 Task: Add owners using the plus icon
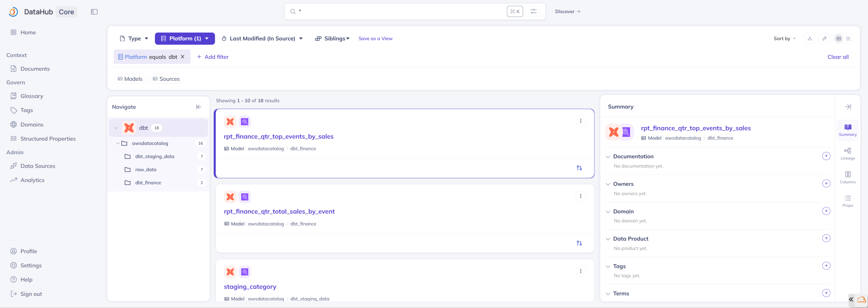click(x=826, y=183)
